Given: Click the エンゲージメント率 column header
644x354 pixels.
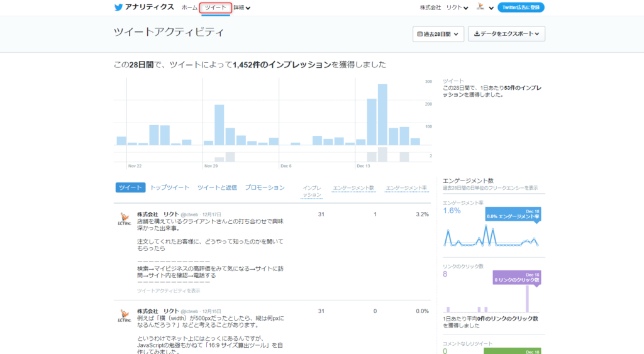Looking at the screenshot, I should coord(406,188).
